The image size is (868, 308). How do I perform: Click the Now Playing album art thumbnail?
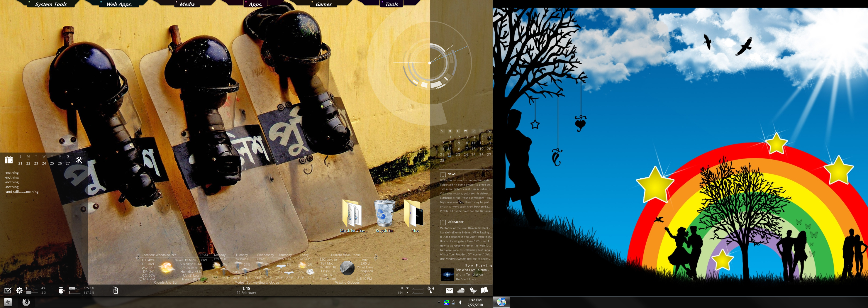(447, 275)
